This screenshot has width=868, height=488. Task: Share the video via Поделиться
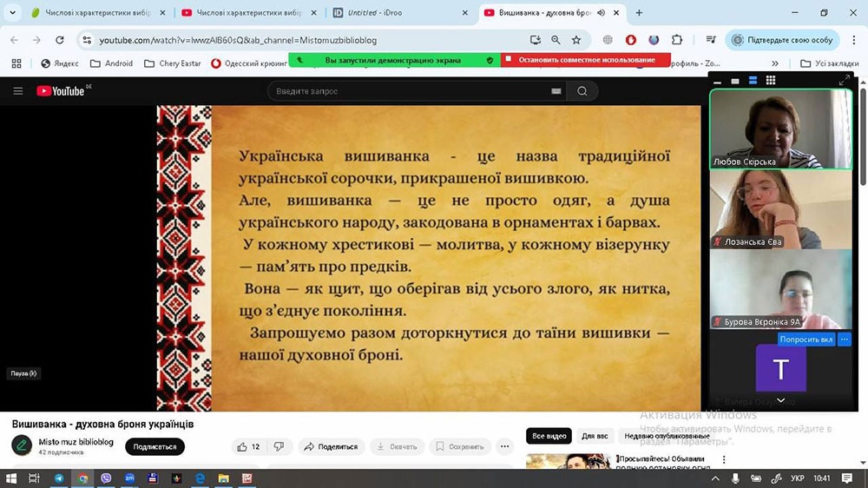(x=331, y=447)
